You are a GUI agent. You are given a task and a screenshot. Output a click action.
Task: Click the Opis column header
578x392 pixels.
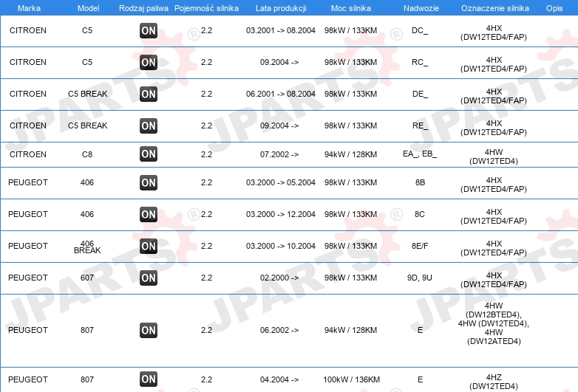click(x=554, y=8)
